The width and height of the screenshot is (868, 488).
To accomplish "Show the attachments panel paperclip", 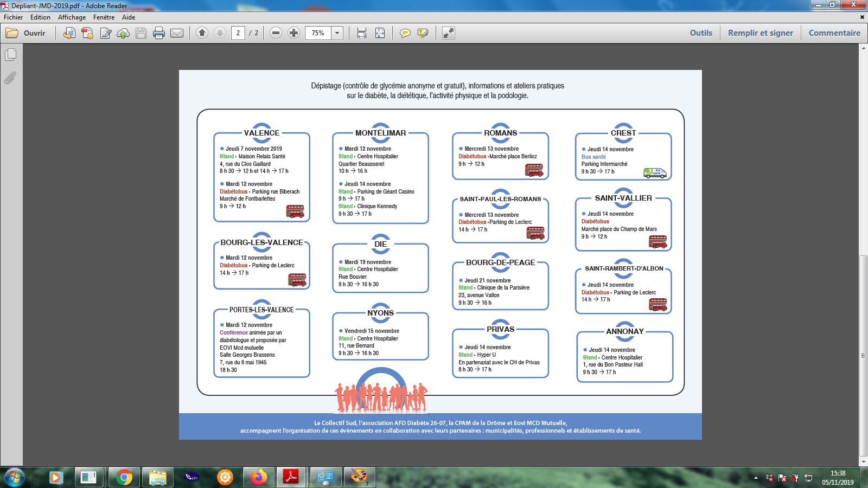I will (10, 78).
